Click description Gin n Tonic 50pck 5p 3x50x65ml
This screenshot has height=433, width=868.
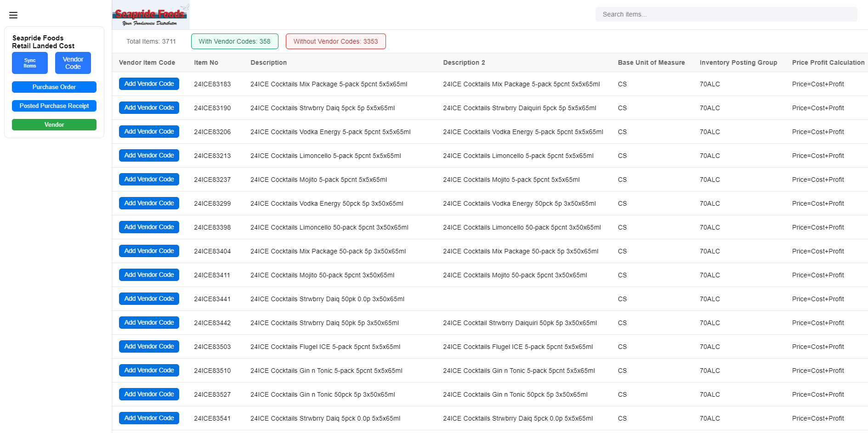click(x=323, y=394)
